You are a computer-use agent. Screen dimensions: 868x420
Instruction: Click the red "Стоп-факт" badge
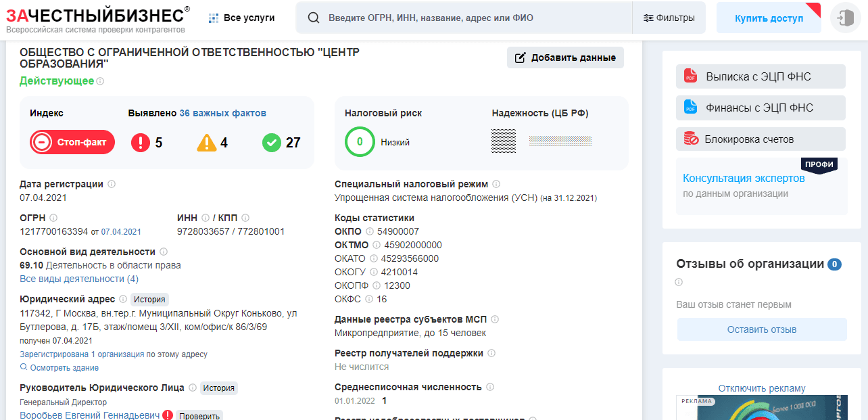coord(72,142)
